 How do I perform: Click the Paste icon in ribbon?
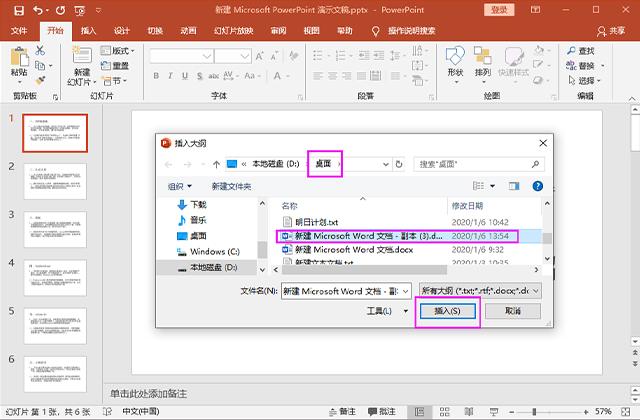(19, 57)
